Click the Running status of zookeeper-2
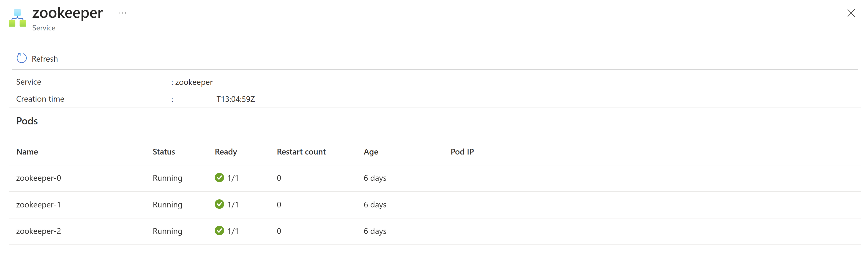868x258 pixels. coord(168,231)
